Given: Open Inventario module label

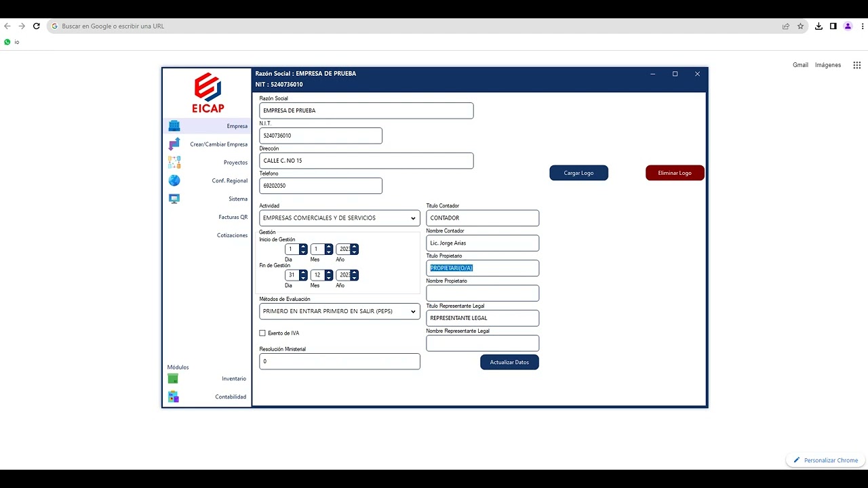Looking at the screenshot, I should pos(234,379).
